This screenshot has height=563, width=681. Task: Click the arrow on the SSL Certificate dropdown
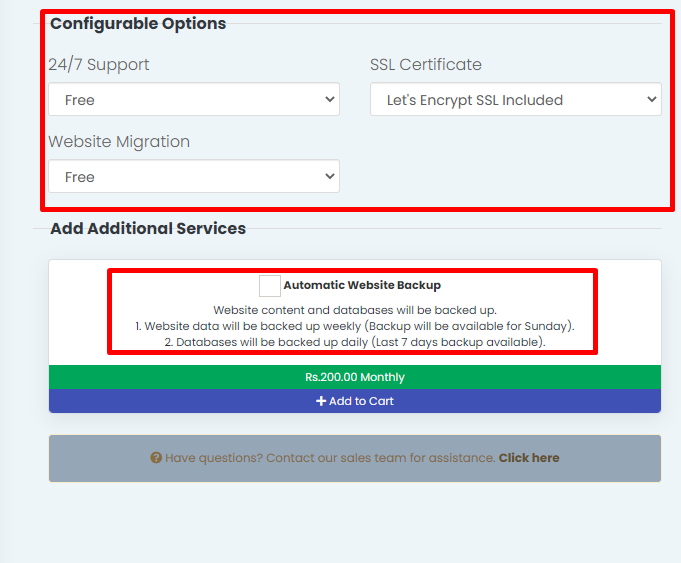pyautogui.click(x=652, y=99)
